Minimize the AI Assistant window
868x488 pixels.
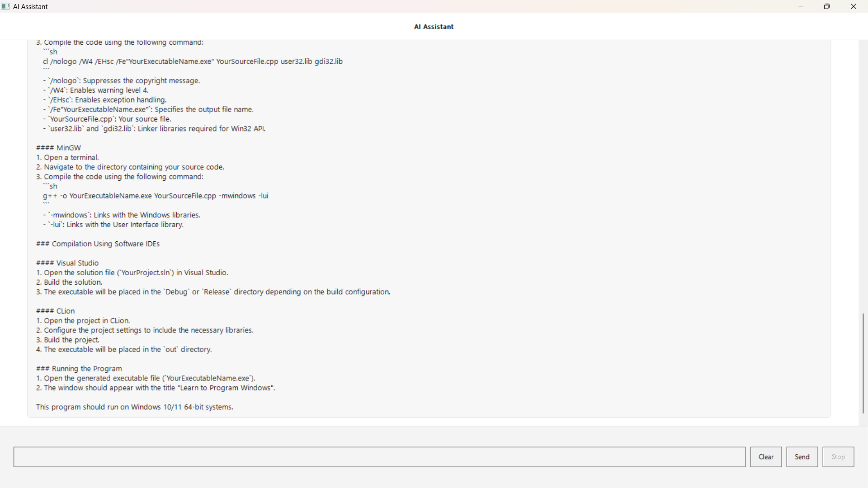pos(801,6)
